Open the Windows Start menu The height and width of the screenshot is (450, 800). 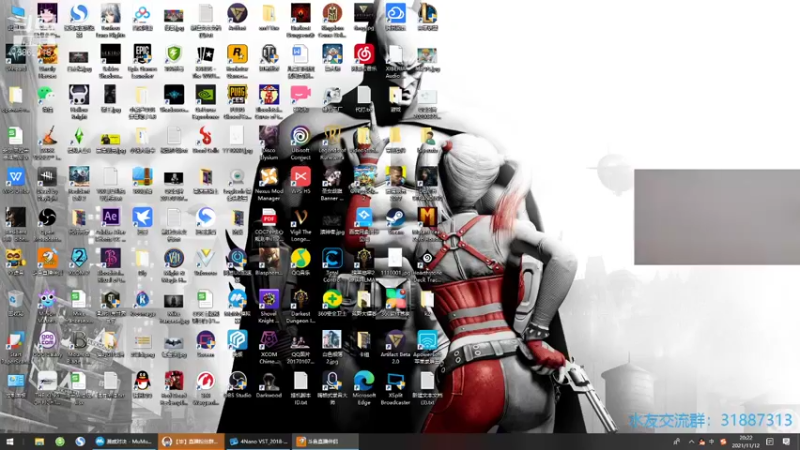(x=9, y=441)
